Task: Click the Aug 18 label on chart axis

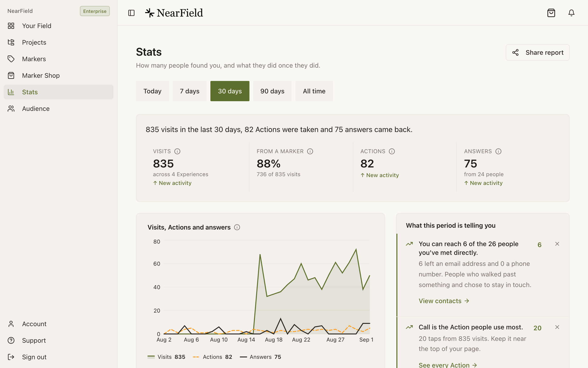Action: click(274, 339)
